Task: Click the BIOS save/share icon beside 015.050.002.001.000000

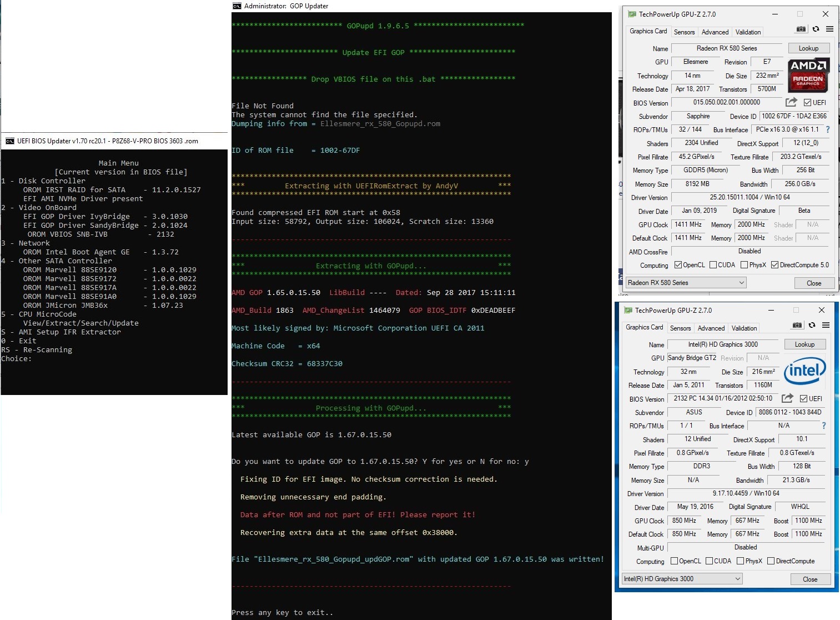Action: pyautogui.click(x=791, y=102)
